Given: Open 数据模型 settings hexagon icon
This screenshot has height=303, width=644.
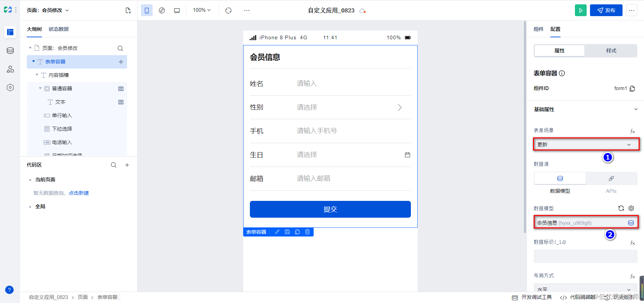Looking at the screenshot, I should [631, 208].
